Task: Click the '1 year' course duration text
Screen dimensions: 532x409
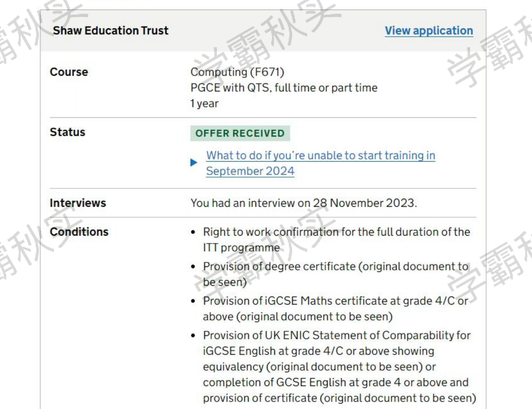Action: pyautogui.click(x=204, y=103)
